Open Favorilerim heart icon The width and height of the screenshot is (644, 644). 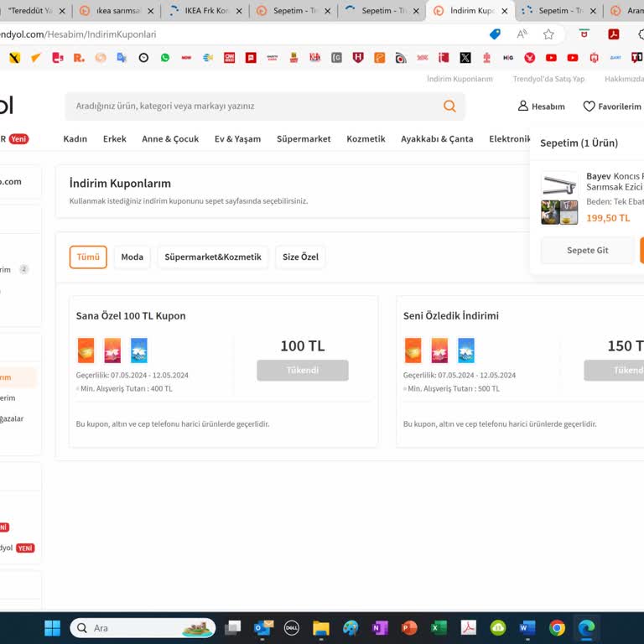point(589,106)
